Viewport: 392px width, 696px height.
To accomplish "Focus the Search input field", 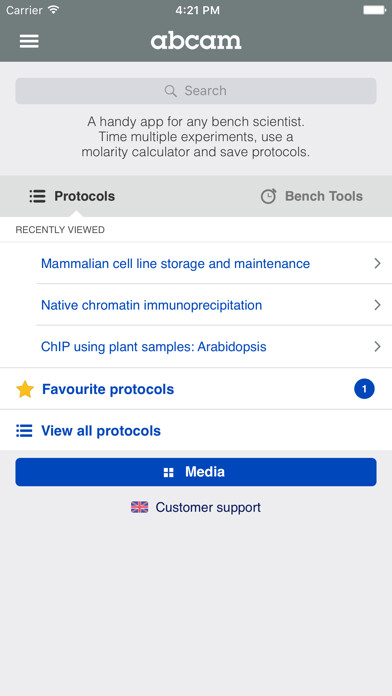I will point(196,91).
